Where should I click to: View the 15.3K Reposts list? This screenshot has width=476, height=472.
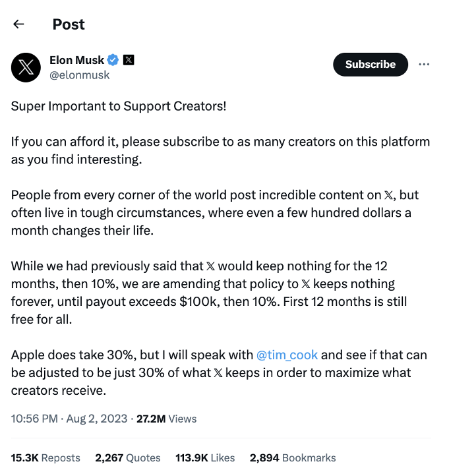[45, 457]
